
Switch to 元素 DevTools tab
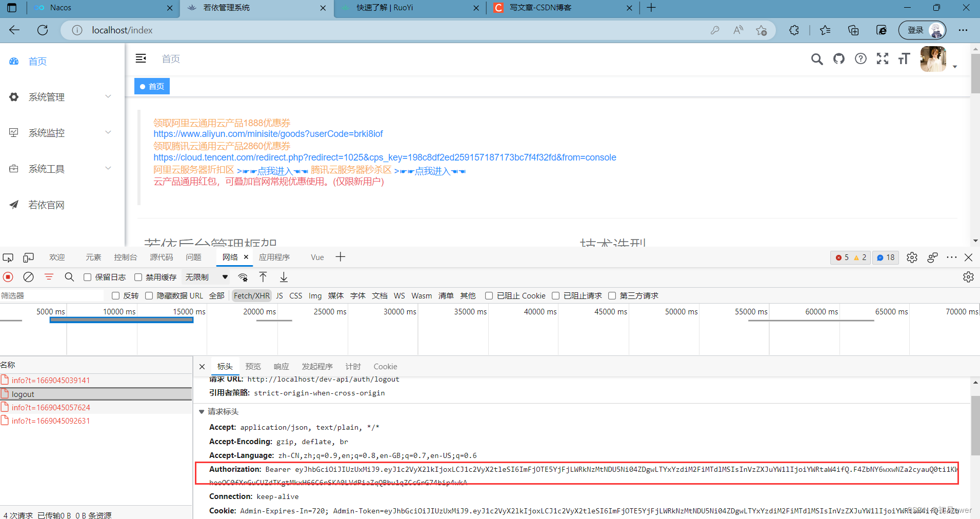coord(93,257)
